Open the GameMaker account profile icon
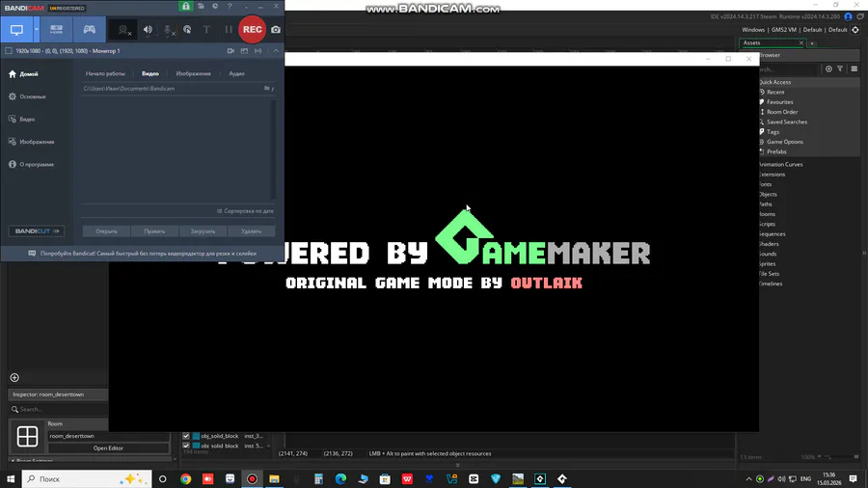This screenshot has width=868, height=488. pos(848,16)
